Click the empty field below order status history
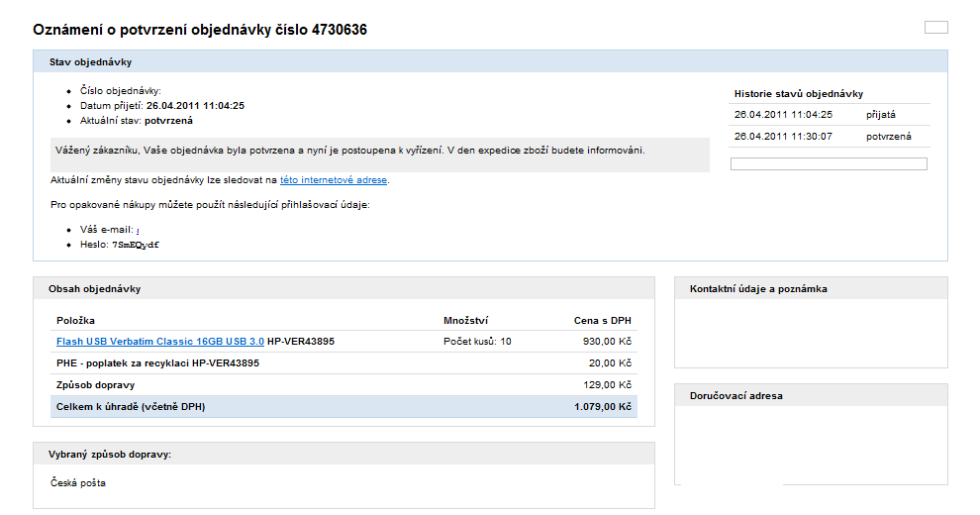This screenshot has width=980, height=515. click(x=828, y=164)
